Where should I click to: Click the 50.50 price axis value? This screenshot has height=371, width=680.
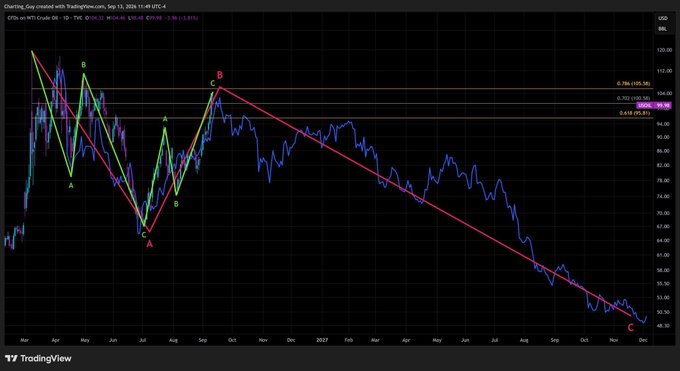664,312
